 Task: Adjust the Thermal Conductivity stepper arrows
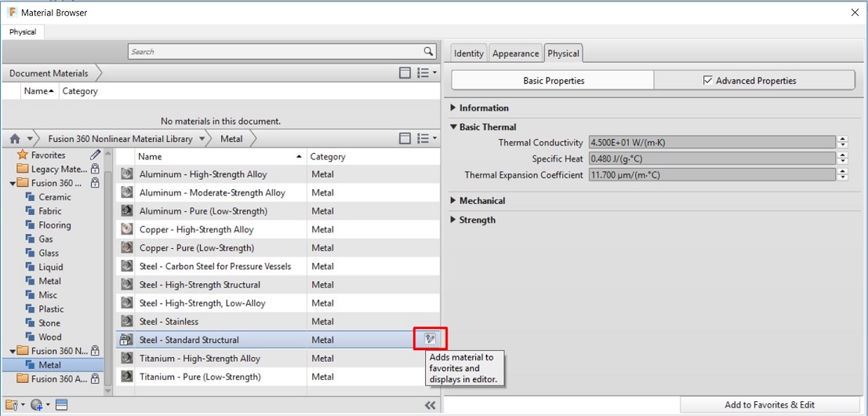click(843, 142)
